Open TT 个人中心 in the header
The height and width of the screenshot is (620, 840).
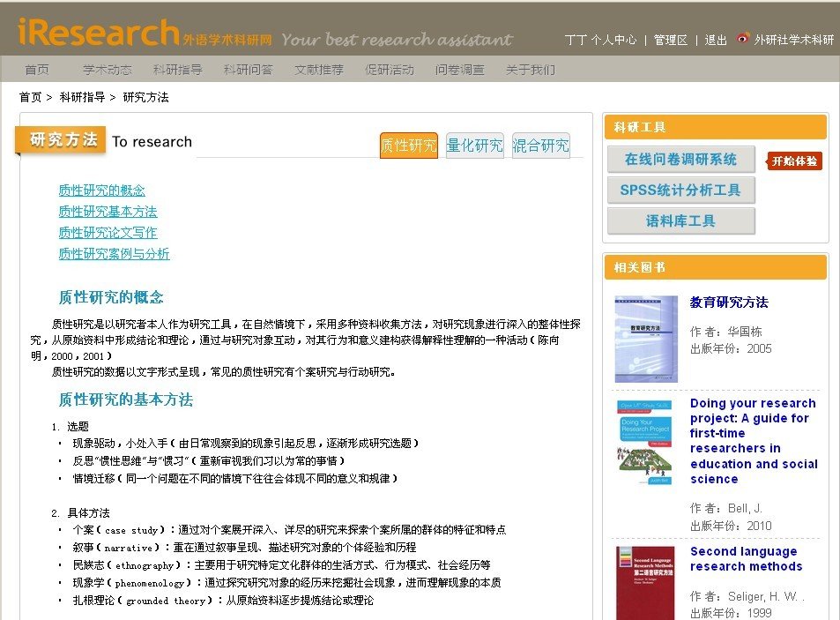click(600, 40)
